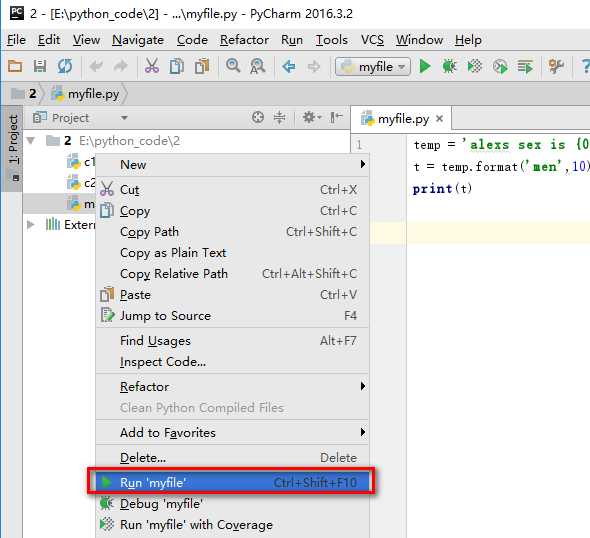Click the folder 2 breadcrumb
590x538 pixels.
pyautogui.click(x=24, y=94)
